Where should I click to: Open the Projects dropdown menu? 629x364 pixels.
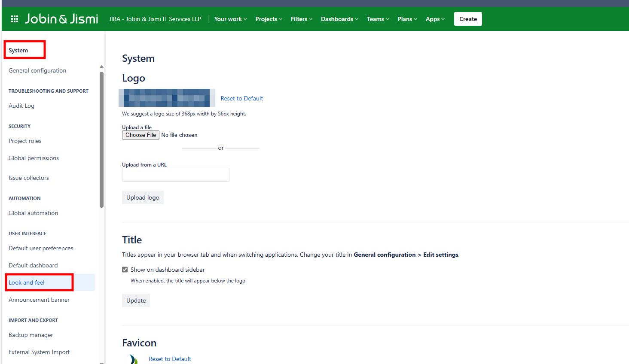[x=269, y=19]
